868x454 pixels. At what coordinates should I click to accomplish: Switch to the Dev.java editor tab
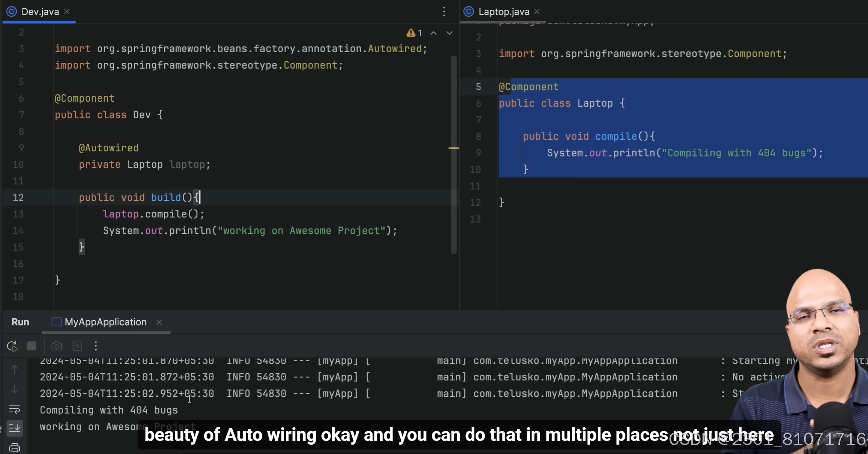(40, 12)
